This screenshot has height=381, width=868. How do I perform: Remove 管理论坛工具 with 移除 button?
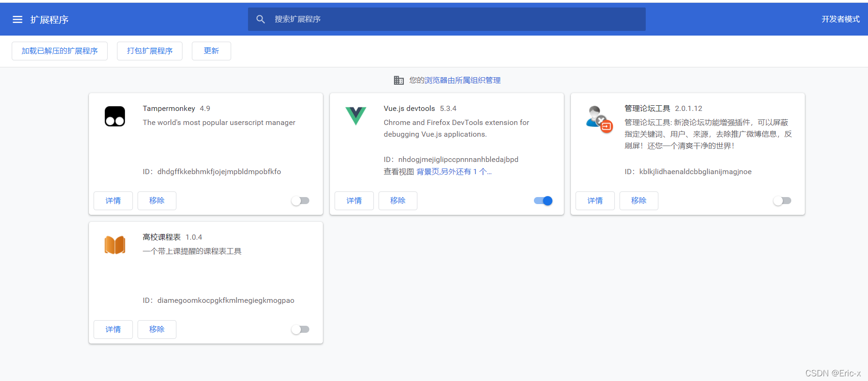coord(639,201)
